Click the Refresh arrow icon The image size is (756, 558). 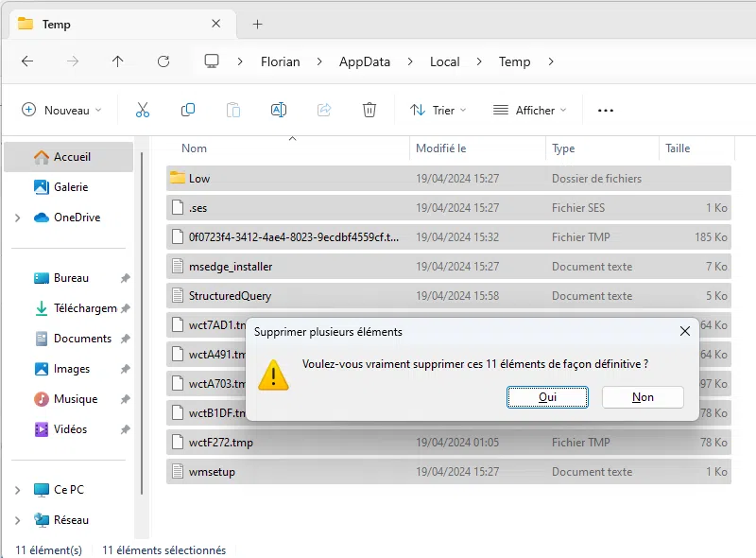(x=163, y=61)
